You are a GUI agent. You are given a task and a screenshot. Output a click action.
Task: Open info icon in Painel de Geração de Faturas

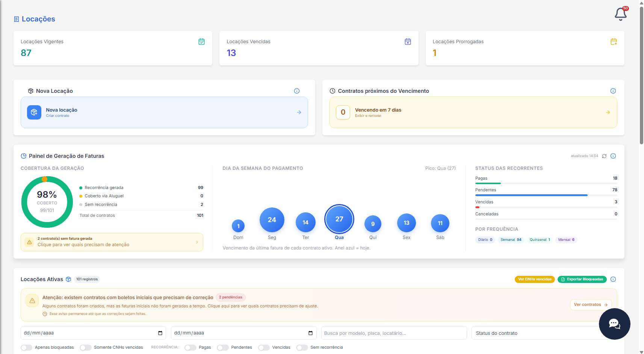[x=613, y=156]
